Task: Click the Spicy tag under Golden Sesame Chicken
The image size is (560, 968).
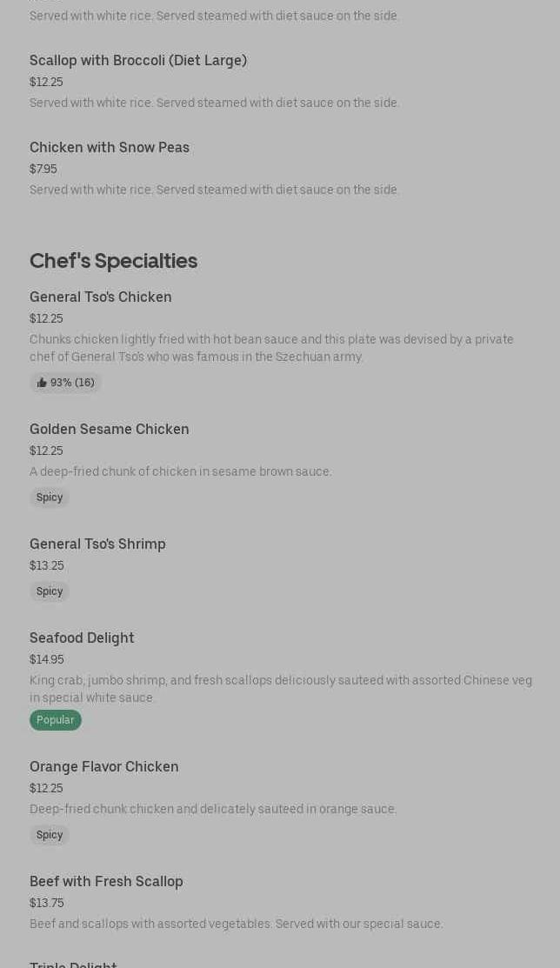Action: click(50, 497)
